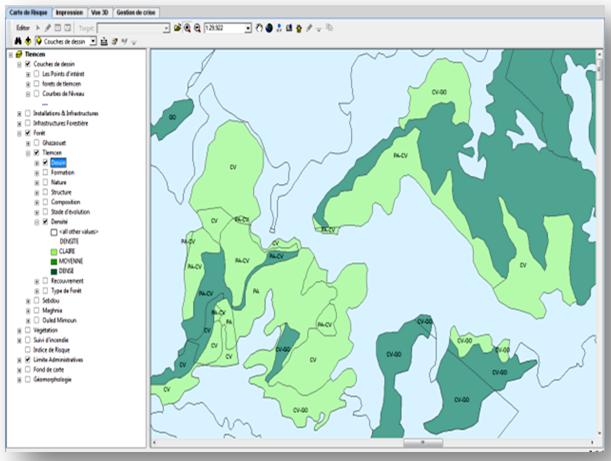Click the zoom out magnifier tool
This screenshot has width=611, height=461.
click(x=196, y=28)
